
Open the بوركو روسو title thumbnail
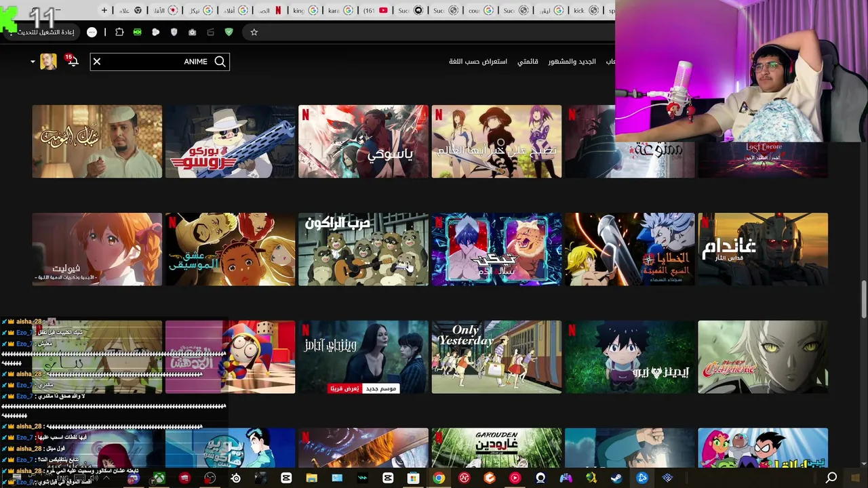pyautogui.click(x=231, y=141)
